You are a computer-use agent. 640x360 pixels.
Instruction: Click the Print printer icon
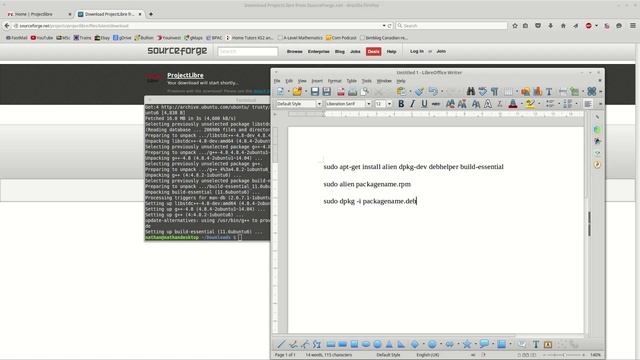coord(353,91)
